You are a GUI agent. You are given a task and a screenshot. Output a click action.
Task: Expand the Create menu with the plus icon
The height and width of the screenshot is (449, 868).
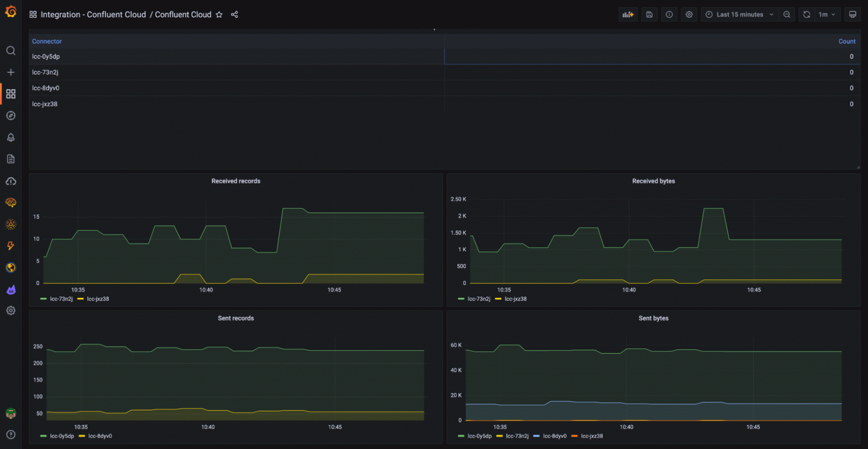click(x=11, y=72)
